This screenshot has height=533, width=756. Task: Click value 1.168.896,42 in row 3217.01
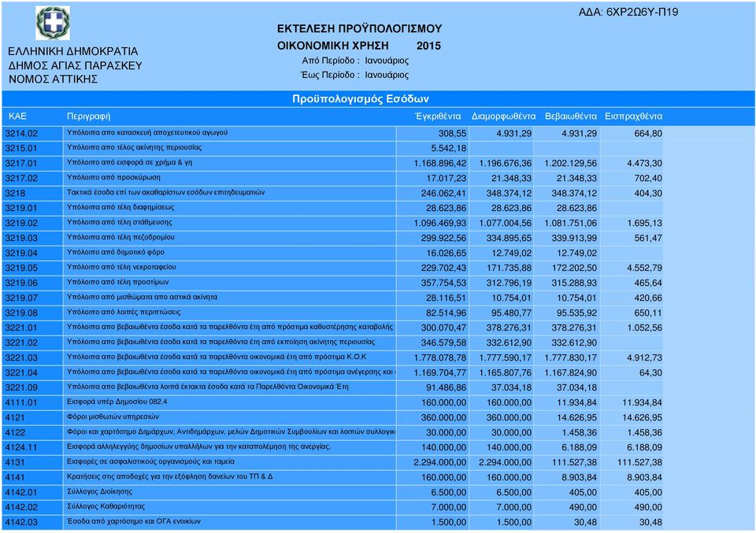point(439,164)
